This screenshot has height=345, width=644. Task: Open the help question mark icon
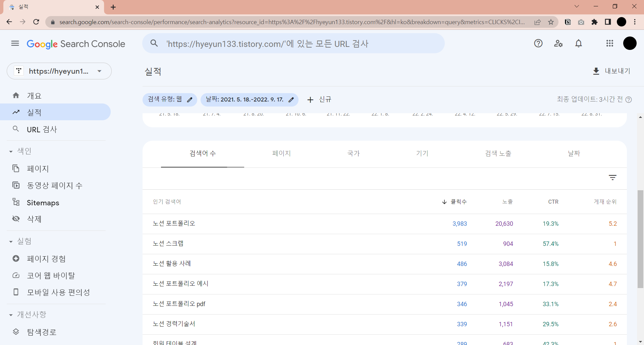(x=538, y=43)
